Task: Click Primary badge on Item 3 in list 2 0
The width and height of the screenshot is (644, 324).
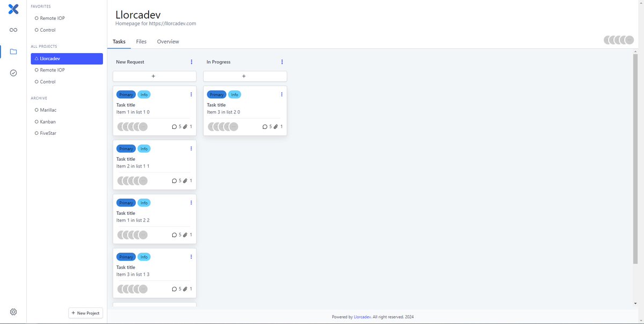Action: coord(217,95)
